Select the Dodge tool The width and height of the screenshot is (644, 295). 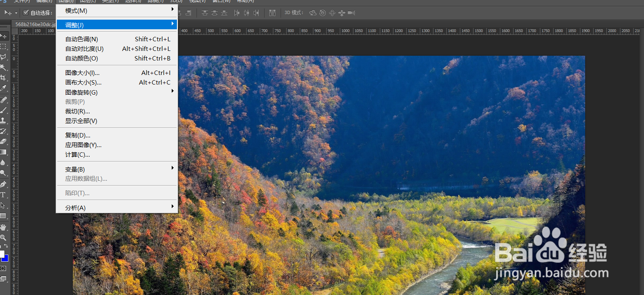pos(3,173)
